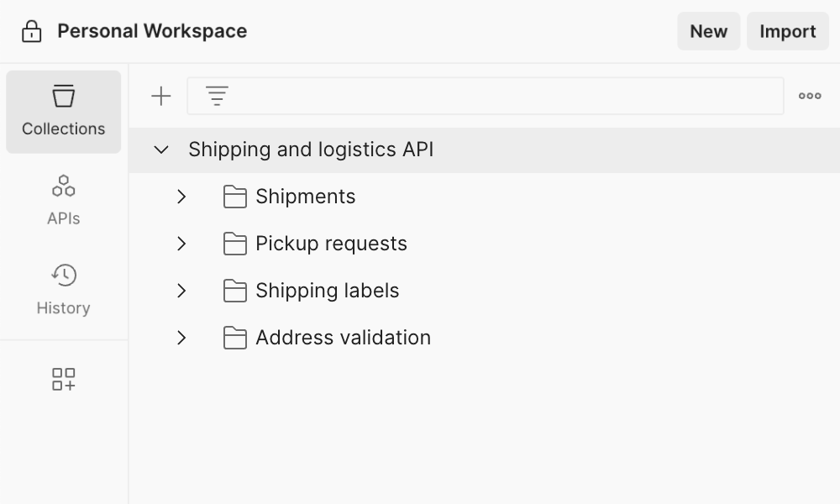Select the Address validation tree item
The image size is (840, 504).
pos(343,337)
